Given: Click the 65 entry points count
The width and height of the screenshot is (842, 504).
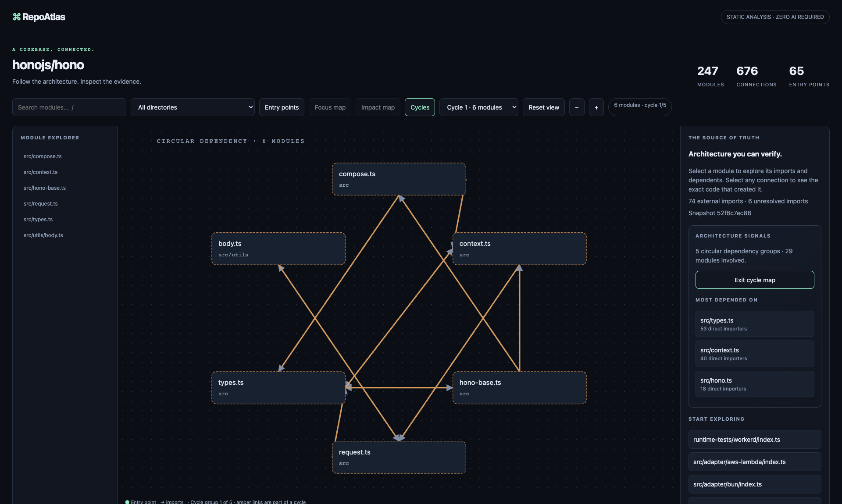Looking at the screenshot, I should 809,76.
